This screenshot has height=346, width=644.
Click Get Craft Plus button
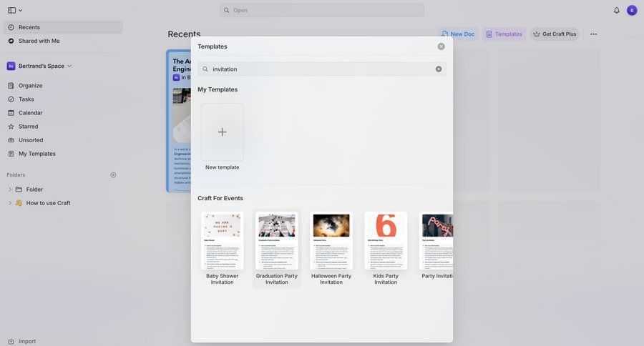[555, 34]
